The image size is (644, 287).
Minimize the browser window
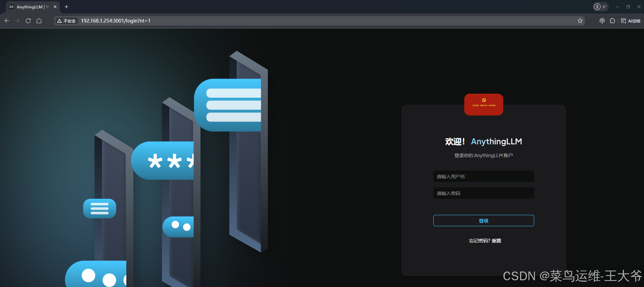pos(617,7)
